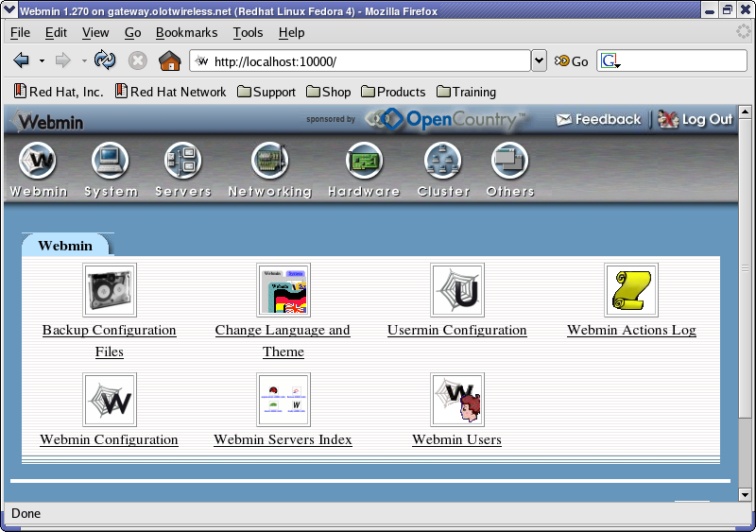Open the Webmin category icon
Image resolution: width=756 pixels, height=532 pixels.
pos(38,160)
